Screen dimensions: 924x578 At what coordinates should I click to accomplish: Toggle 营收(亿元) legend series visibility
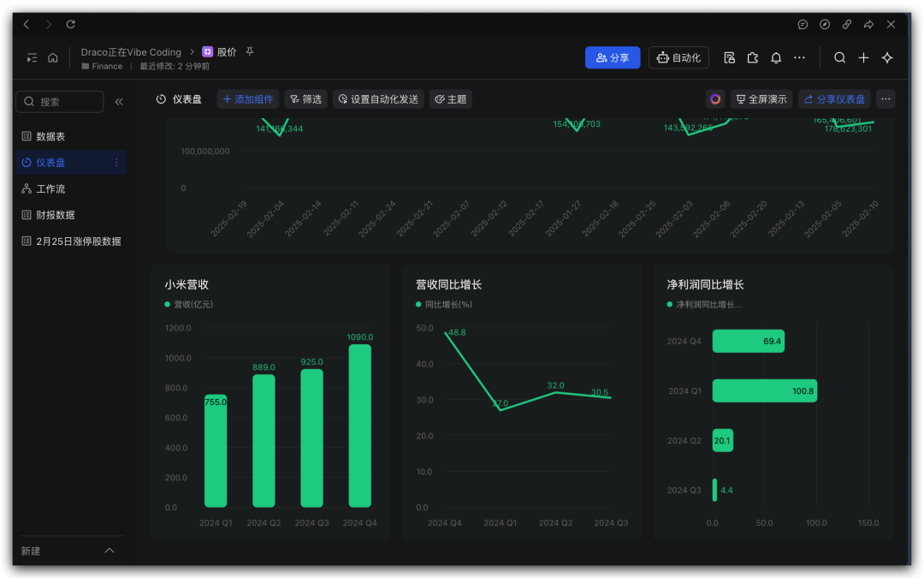point(188,304)
